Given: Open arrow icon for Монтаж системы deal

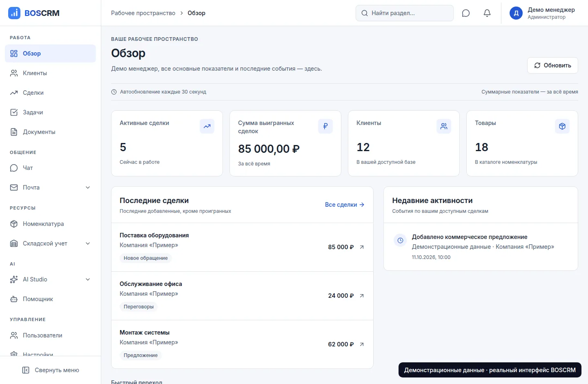Looking at the screenshot, I should (x=362, y=344).
